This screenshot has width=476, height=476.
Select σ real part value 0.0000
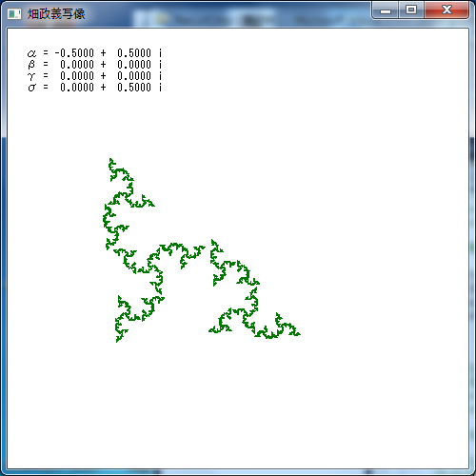pos(77,88)
